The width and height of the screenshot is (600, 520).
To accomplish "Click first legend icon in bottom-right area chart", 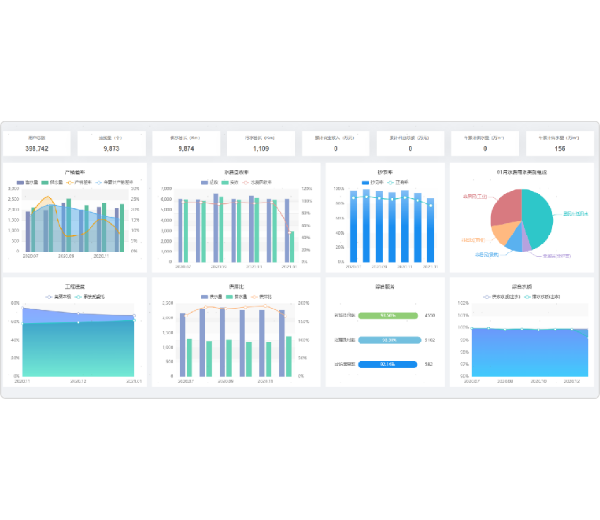I will click(486, 298).
